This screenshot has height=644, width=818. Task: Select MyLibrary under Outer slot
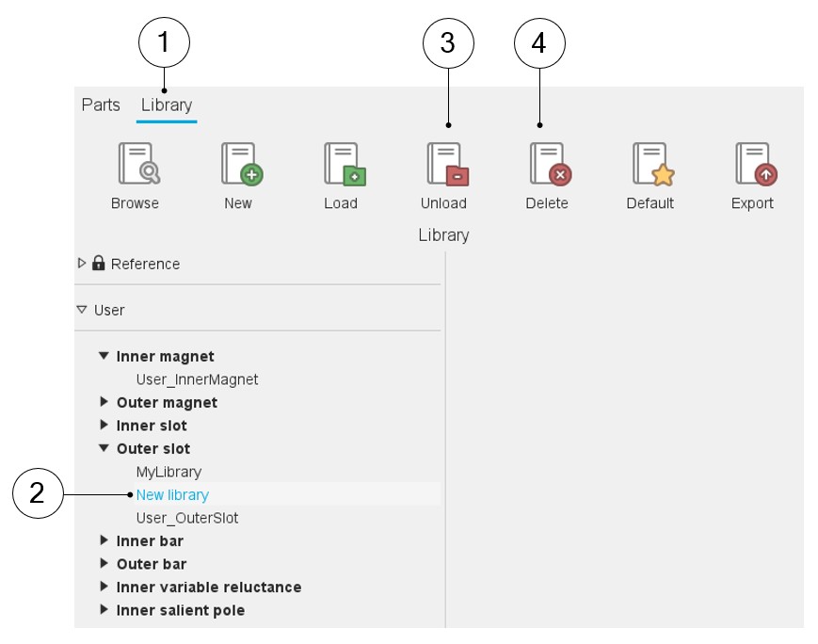[x=168, y=472]
